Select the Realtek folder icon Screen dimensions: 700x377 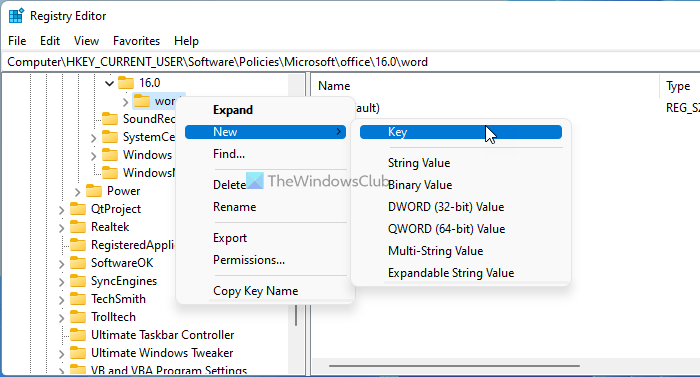(x=78, y=227)
